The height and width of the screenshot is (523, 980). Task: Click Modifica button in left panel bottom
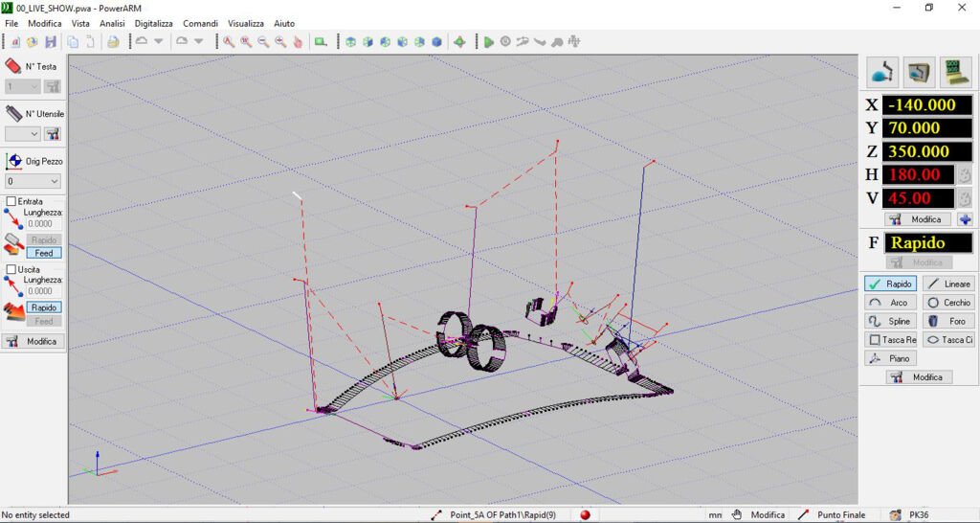point(33,342)
